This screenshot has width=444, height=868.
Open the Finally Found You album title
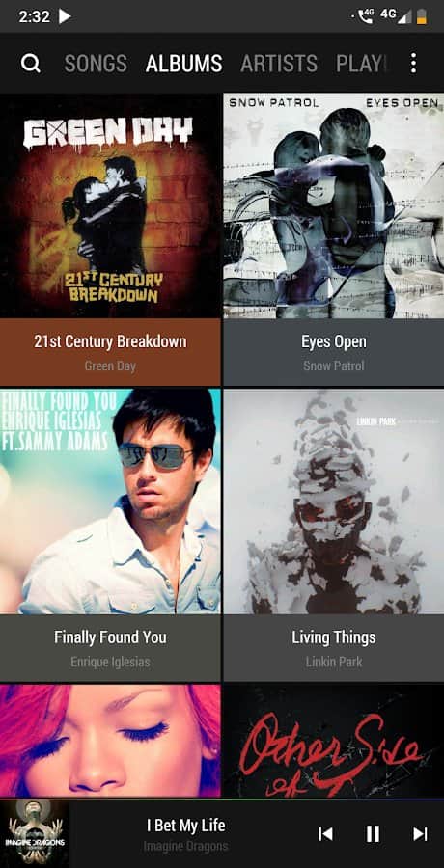click(110, 637)
